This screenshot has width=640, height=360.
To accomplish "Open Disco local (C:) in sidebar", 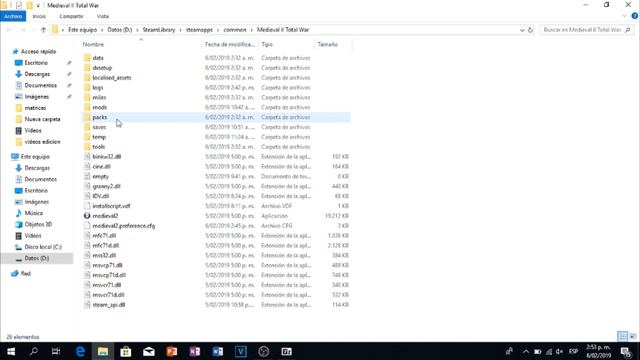I will click(x=43, y=247).
